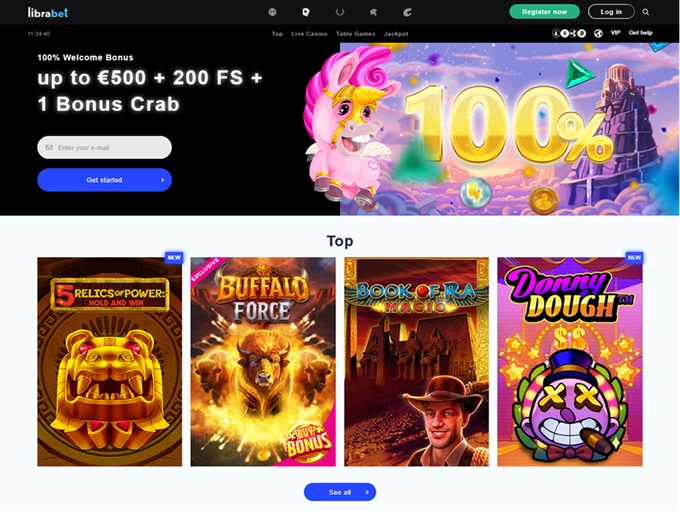The image size is (680, 511).
Task: Open the language globe selector
Action: 598,33
